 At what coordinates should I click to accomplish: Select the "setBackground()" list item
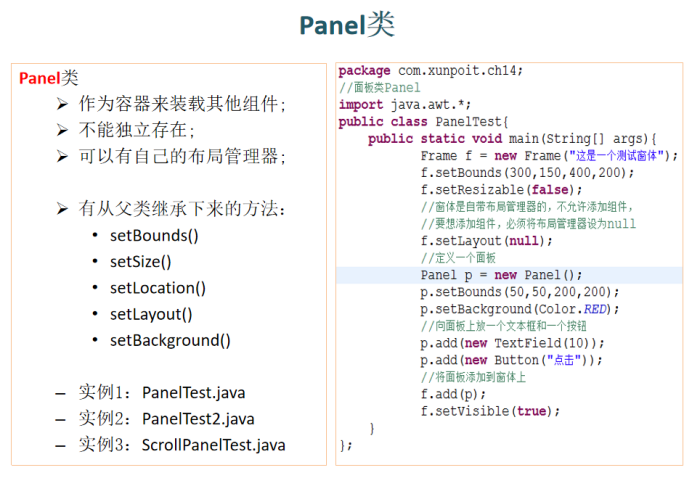170,340
